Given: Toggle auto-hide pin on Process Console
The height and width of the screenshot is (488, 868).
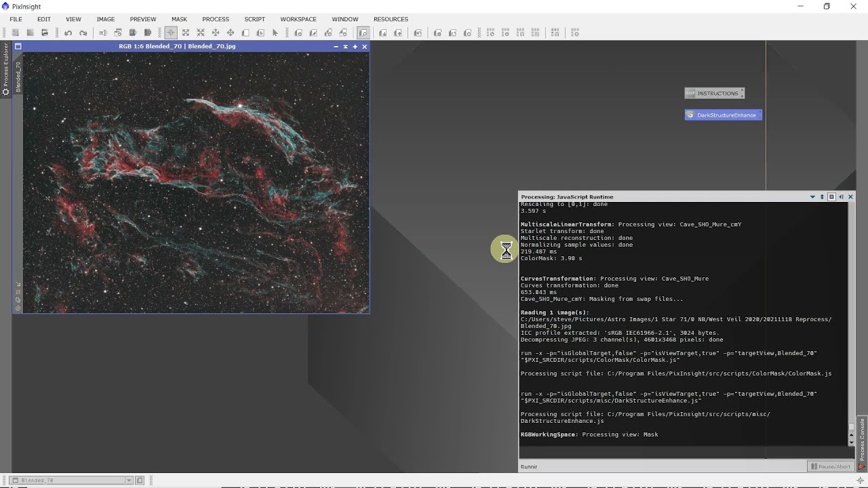Looking at the screenshot, I should (x=822, y=197).
